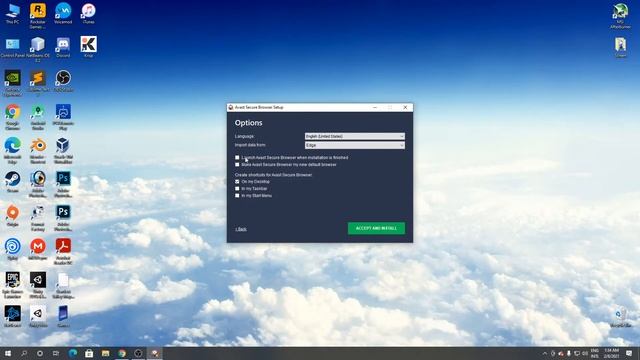Screen dimensions: 640x360
Task: Open File Explorer from the taskbar
Action: coord(105,353)
